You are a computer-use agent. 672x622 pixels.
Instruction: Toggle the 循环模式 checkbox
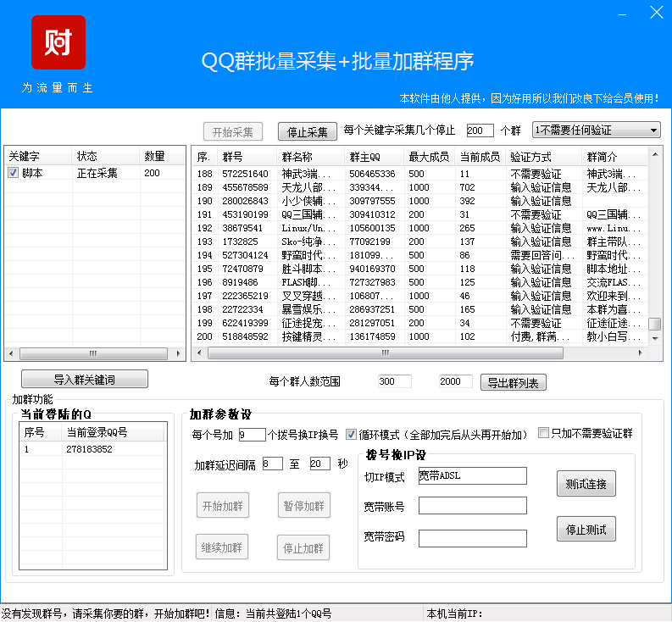[352, 435]
